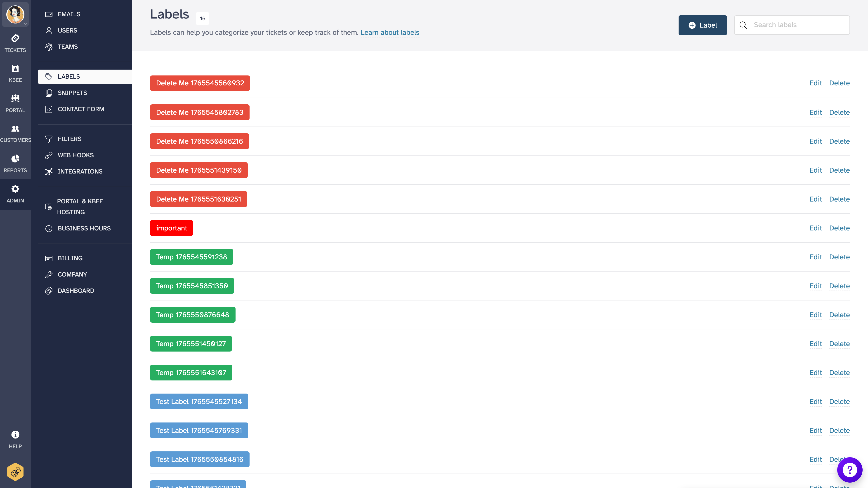868x488 pixels.
Task: Click the search magnifier in the labels search box
Action: pos(743,25)
